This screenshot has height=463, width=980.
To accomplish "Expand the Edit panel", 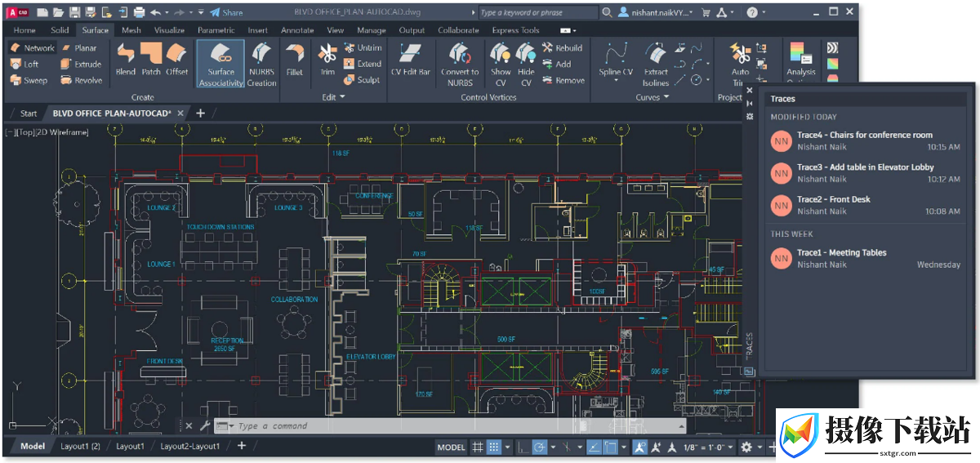I will [x=333, y=97].
